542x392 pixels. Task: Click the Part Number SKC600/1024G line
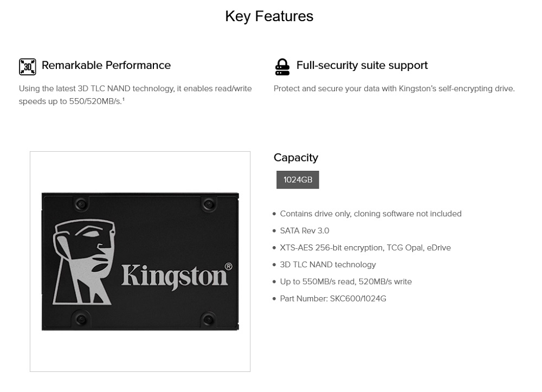(x=333, y=299)
